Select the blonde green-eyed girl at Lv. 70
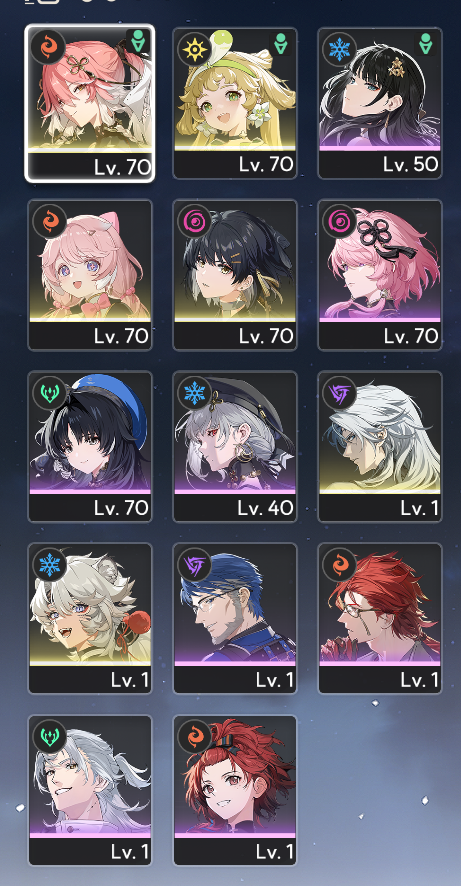The image size is (461, 886). [235, 103]
